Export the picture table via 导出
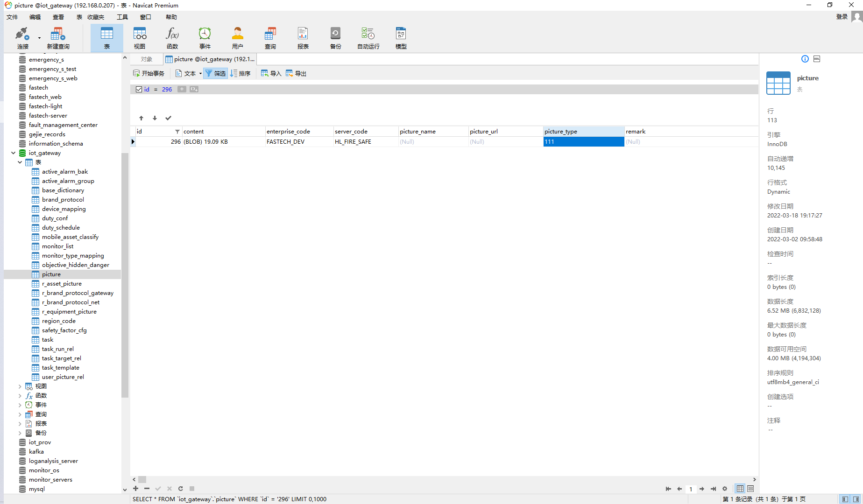863x504 pixels. tap(296, 73)
